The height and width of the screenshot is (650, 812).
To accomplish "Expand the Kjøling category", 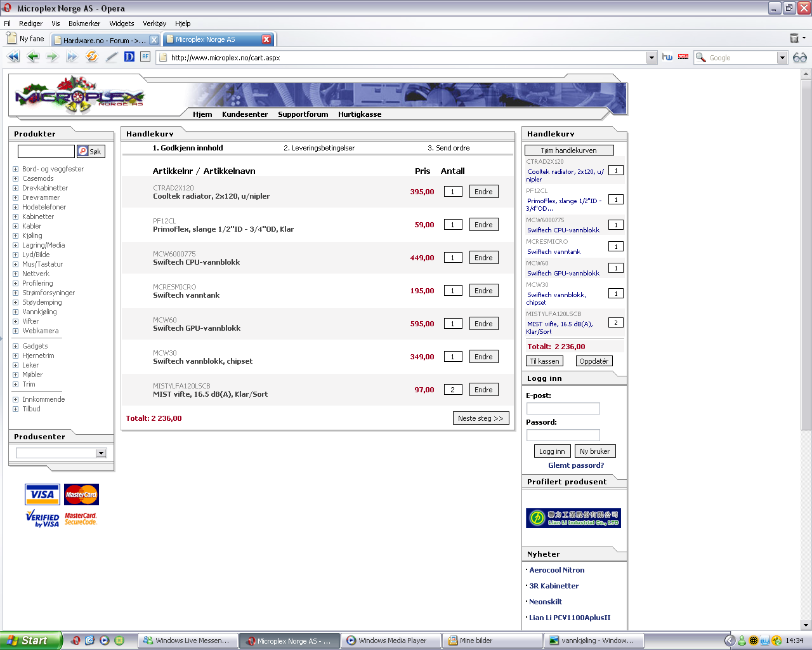I will tap(16, 235).
